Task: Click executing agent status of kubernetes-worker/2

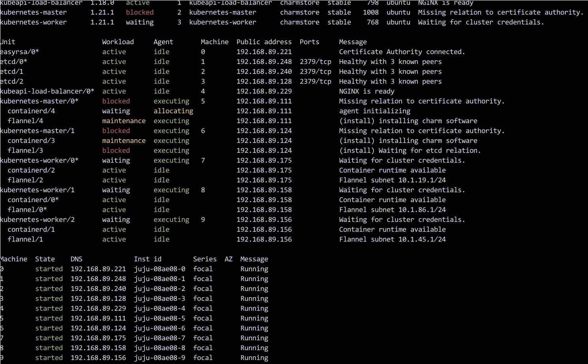Action: click(171, 220)
